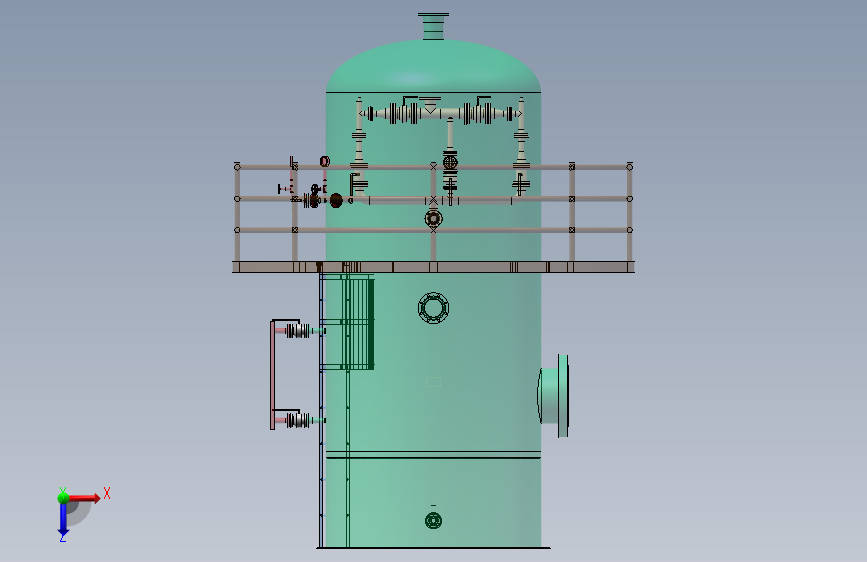Pick the round valve below the middle handrail
This screenshot has height=562, width=867.
[x=434, y=219]
